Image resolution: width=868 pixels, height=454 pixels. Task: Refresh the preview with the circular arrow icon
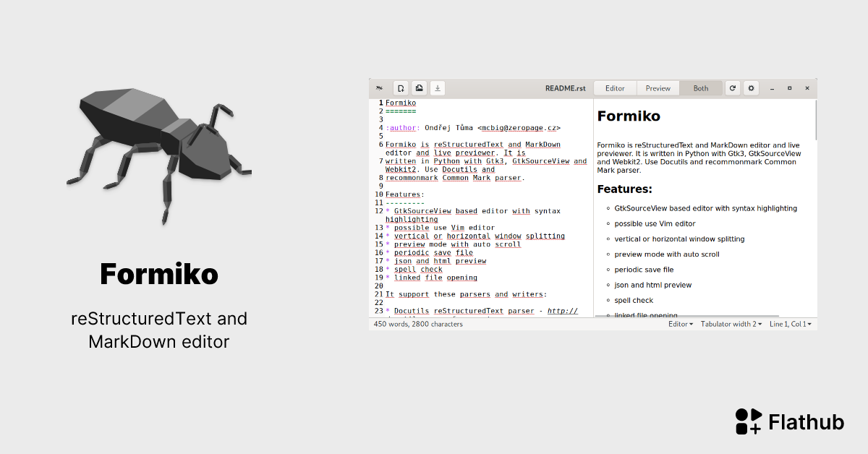click(x=732, y=87)
